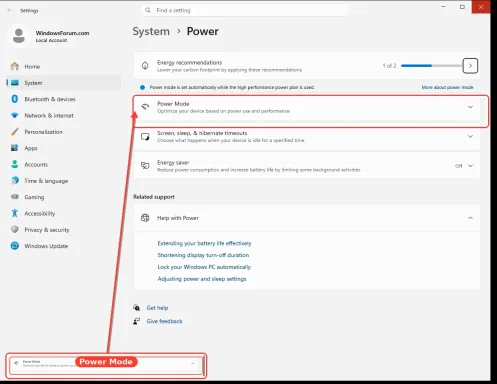Click the System monitor icon in sidebar
Screen dimensions: 497x384
point(15,83)
